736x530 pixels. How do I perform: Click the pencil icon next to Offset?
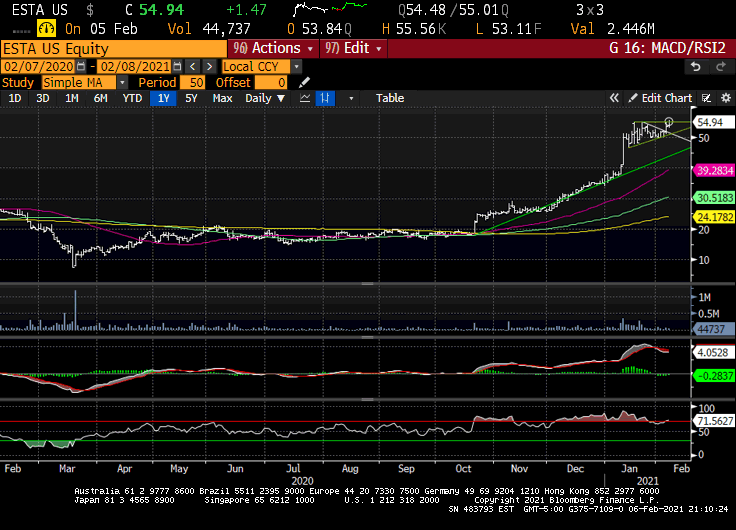coord(304,83)
